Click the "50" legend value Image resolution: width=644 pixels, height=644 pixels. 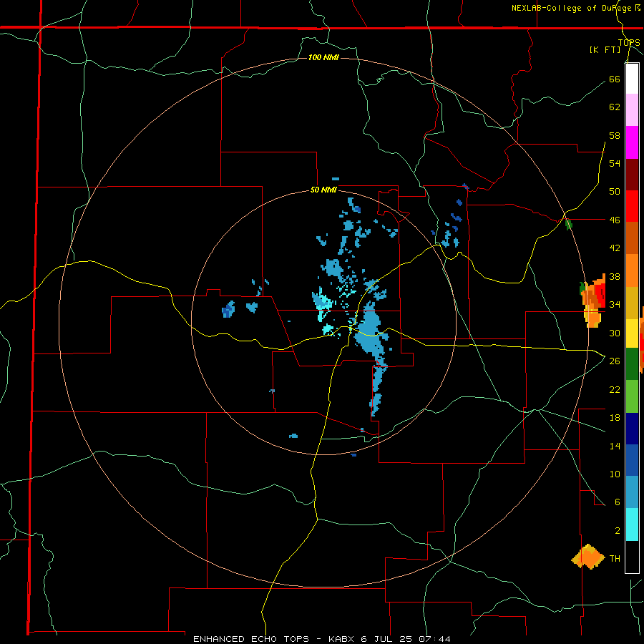pos(615,191)
